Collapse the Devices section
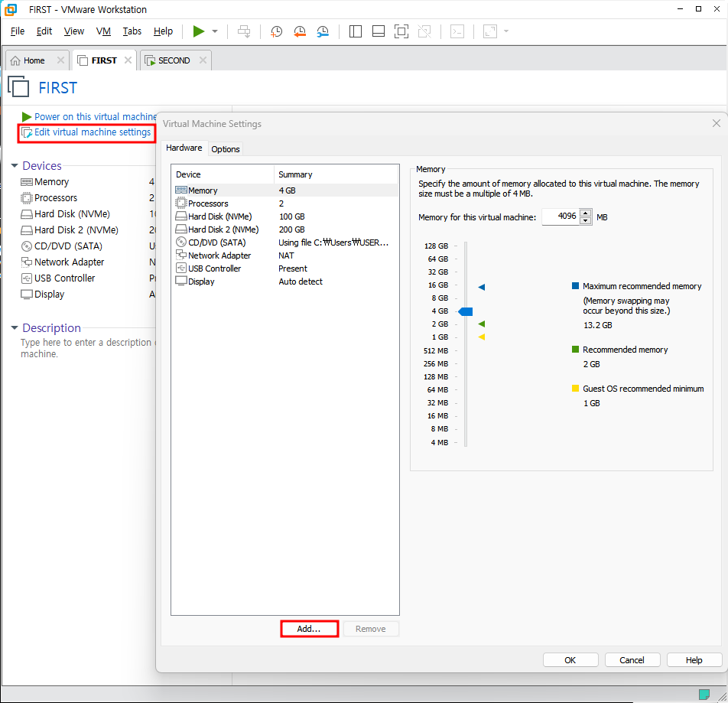The height and width of the screenshot is (703, 728). point(15,165)
